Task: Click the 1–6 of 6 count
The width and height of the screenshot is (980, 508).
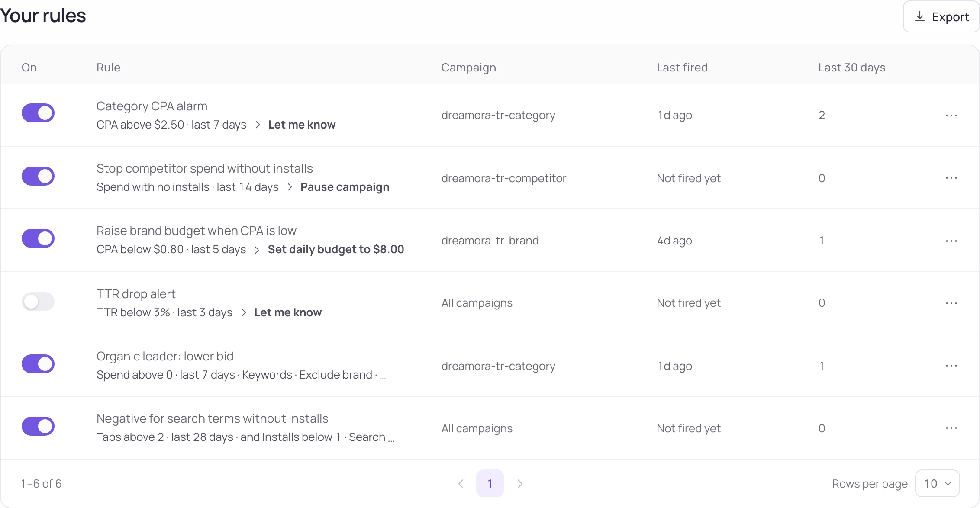Action: (42, 484)
